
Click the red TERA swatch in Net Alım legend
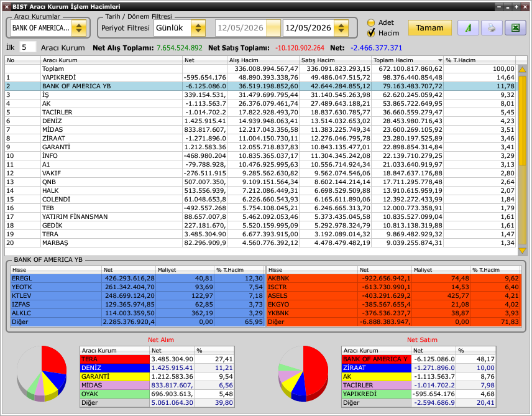pos(115,359)
